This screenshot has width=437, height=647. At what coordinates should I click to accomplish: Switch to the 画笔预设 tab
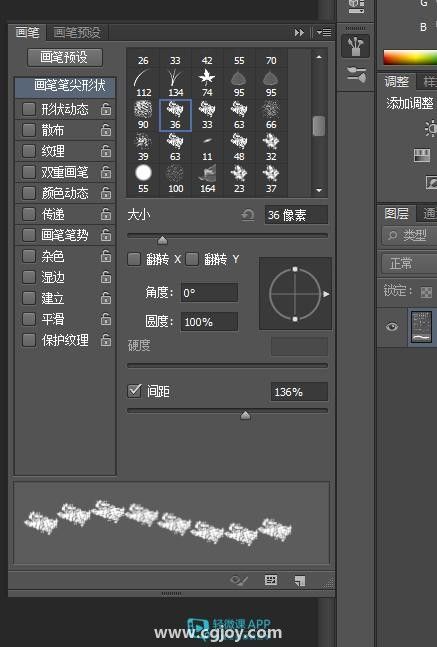[77, 32]
